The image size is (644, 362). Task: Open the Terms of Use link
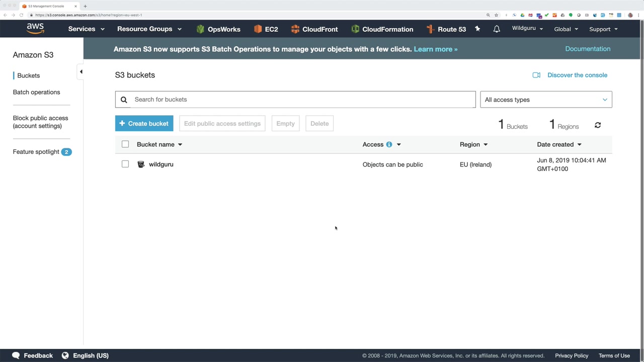pyautogui.click(x=614, y=355)
